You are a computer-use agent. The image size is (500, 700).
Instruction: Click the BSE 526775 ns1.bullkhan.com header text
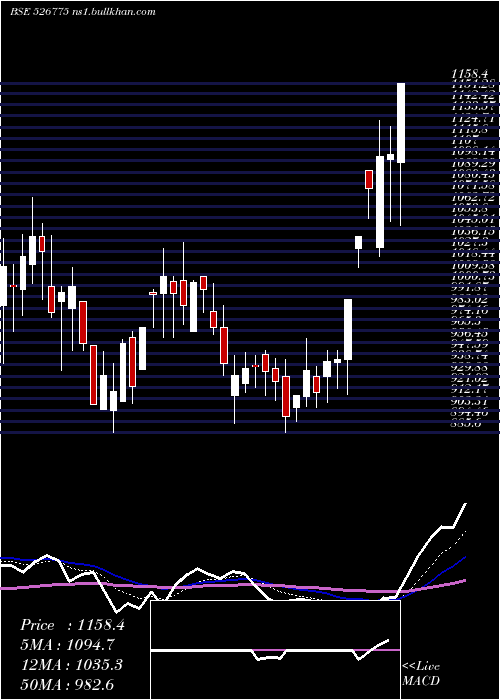tap(83, 12)
